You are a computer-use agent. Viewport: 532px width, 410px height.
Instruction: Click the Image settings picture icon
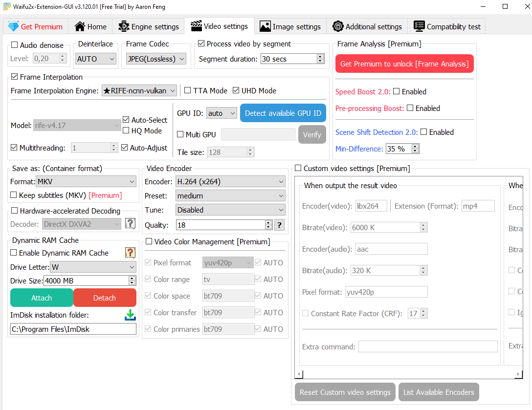pos(265,26)
